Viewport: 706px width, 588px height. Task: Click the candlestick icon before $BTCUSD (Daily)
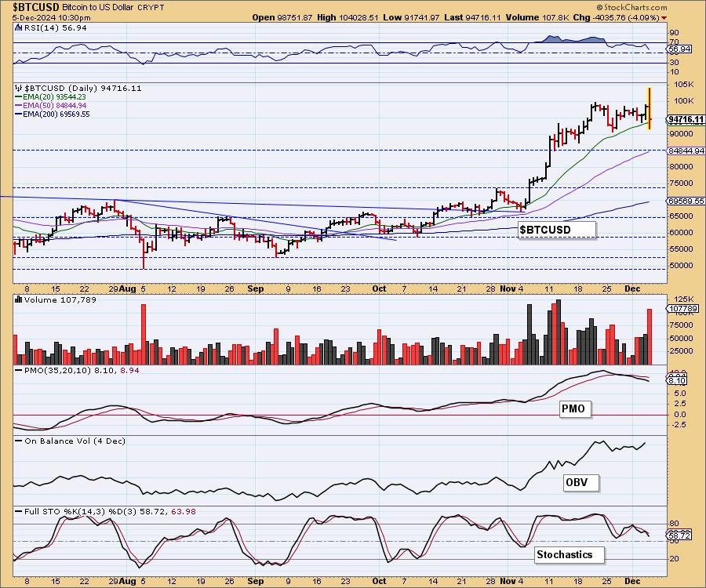(x=18, y=88)
